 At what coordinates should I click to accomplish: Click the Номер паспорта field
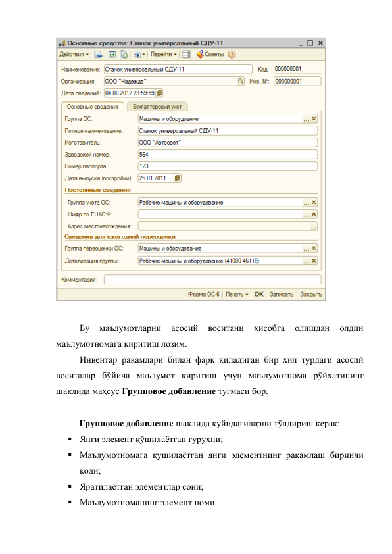tap(228, 166)
